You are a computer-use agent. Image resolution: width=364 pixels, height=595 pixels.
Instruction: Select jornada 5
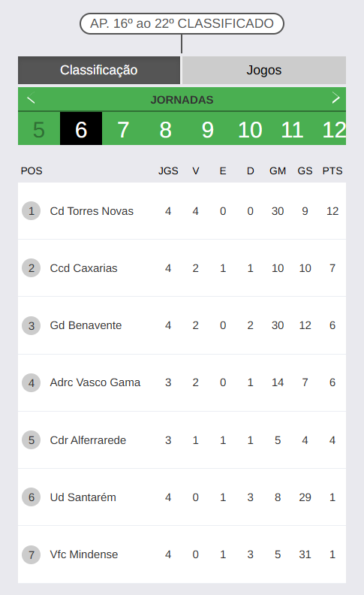pyautogui.click(x=39, y=129)
